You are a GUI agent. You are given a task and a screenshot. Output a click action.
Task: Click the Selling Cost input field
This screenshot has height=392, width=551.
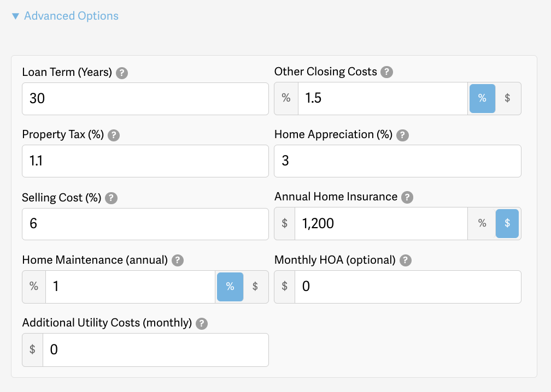tap(145, 224)
